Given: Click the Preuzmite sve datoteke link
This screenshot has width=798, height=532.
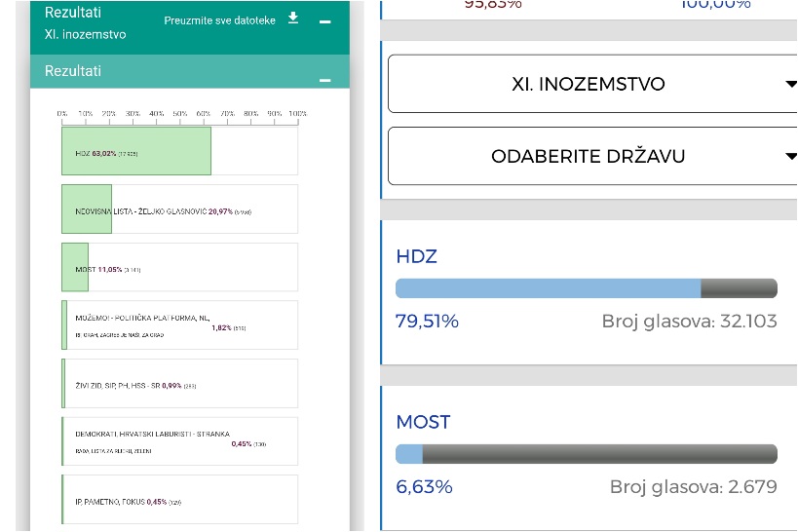Looking at the screenshot, I should (x=217, y=20).
